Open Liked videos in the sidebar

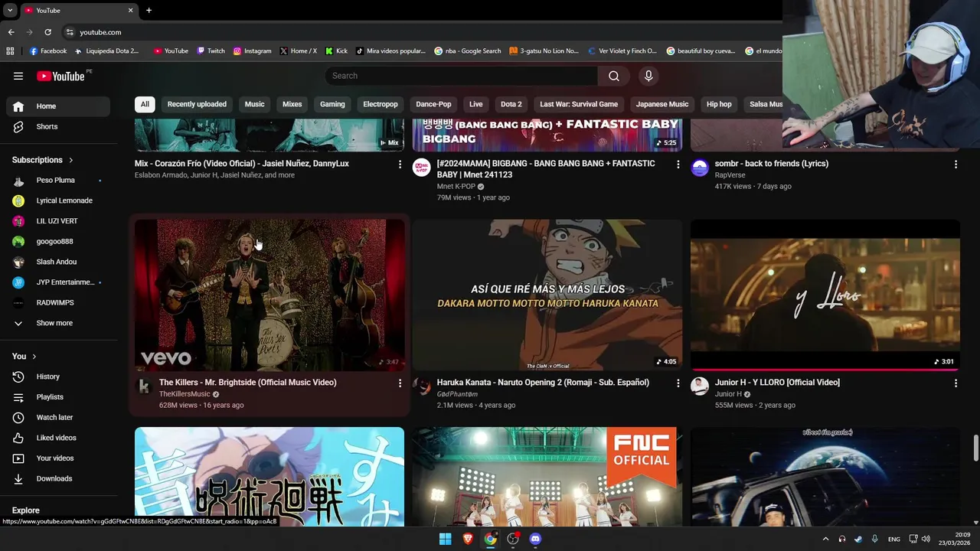coord(58,438)
